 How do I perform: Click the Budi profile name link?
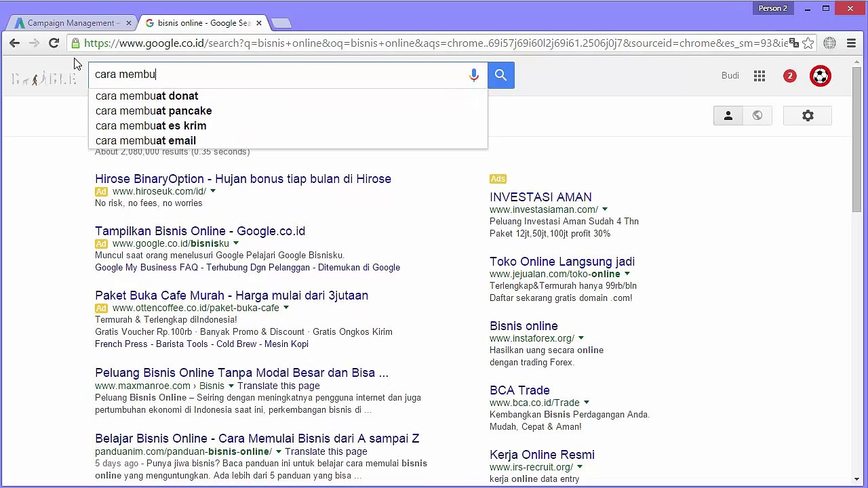coord(730,76)
